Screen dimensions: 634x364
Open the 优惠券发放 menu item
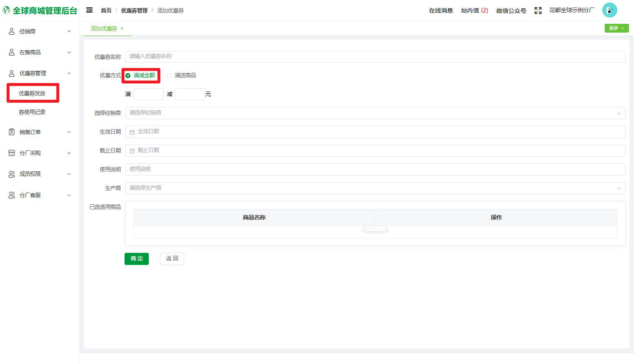coord(32,93)
